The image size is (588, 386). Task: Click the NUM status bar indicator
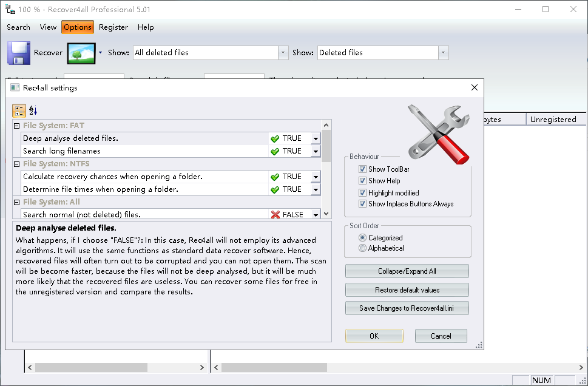click(x=541, y=381)
